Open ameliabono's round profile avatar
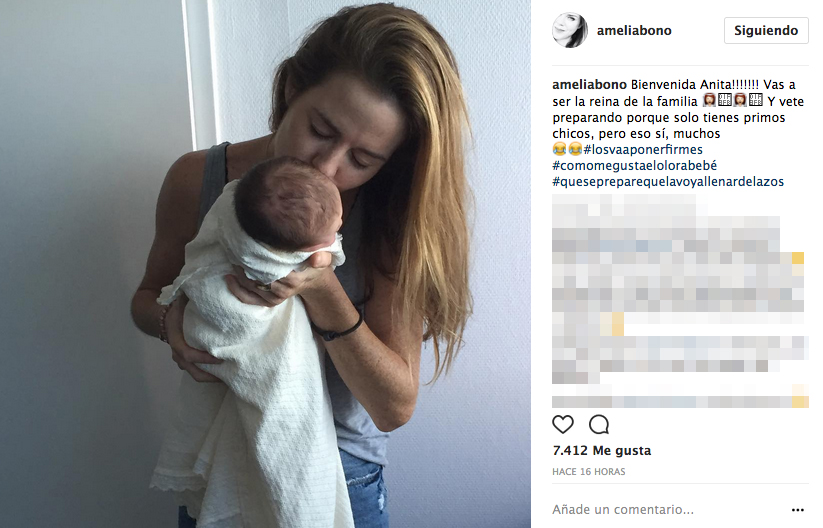 pos(570,30)
